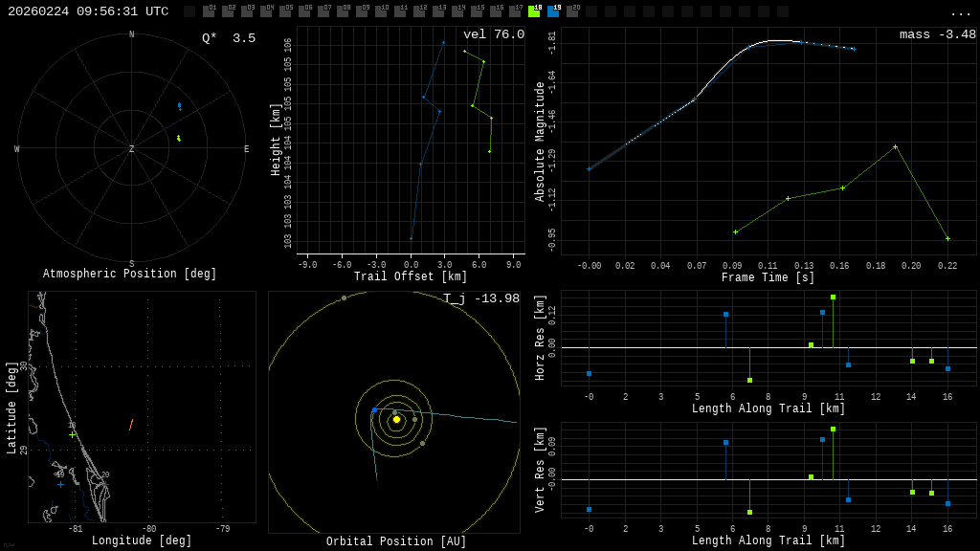Click the zenith Z in polar plot

click(x=131, y=148)
